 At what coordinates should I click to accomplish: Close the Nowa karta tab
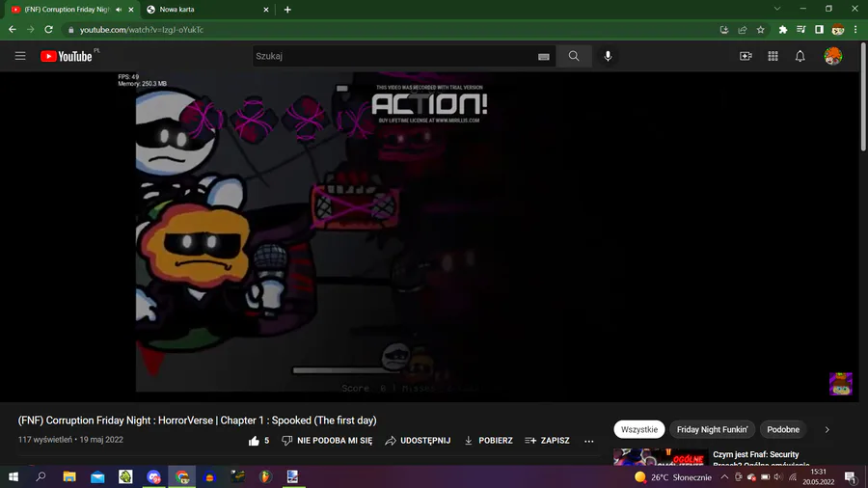[x=266, y=10]
